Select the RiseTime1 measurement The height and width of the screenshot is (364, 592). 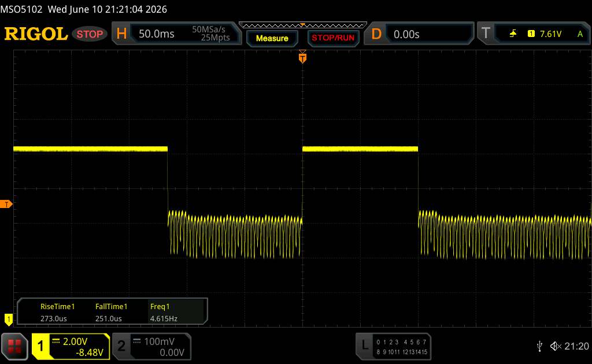[x=57, y=307]
